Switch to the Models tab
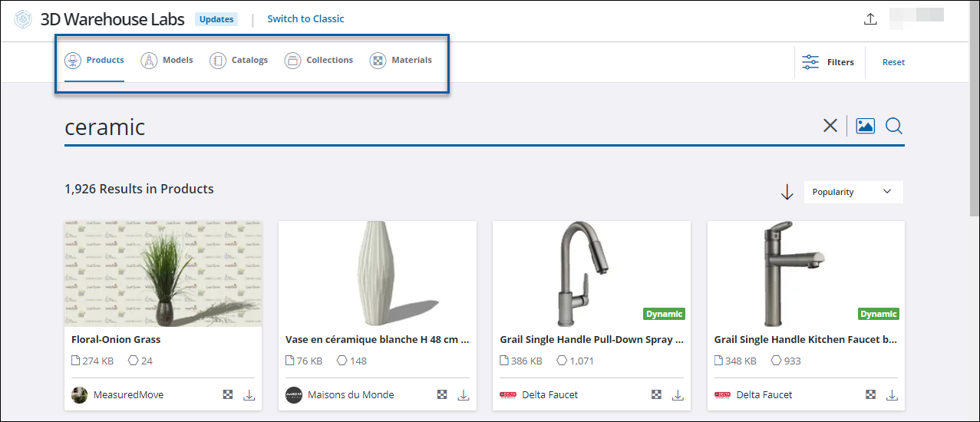Screen dimensions: 980x422 tap(167, 60)
